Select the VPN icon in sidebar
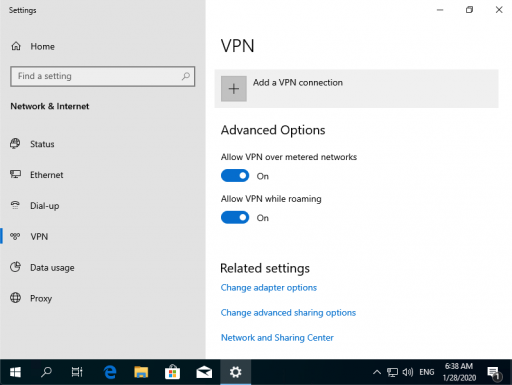The width and height of the screenshot is (512, 385). 15,236
